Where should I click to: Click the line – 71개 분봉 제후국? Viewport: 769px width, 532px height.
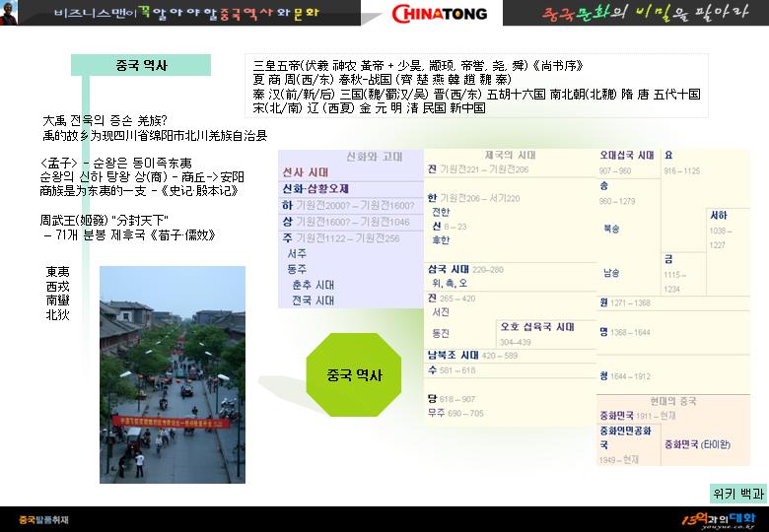pyautogui.click(x=130, y=235)
